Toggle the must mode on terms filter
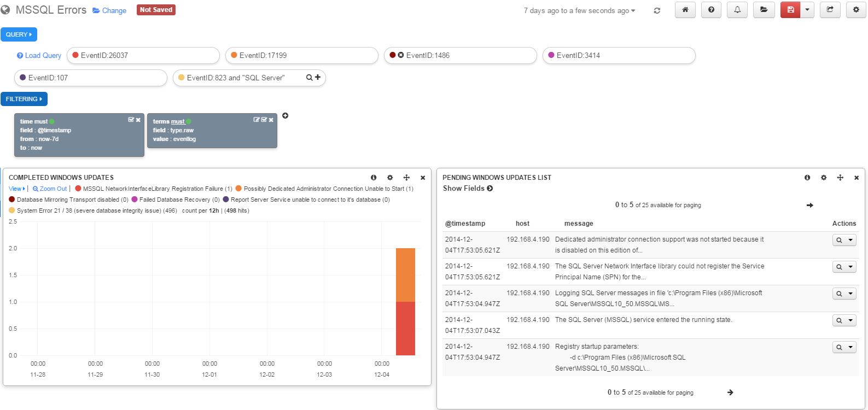Image resolution: width=868 pixels, height=410 pixels. [x=178, y=121]
